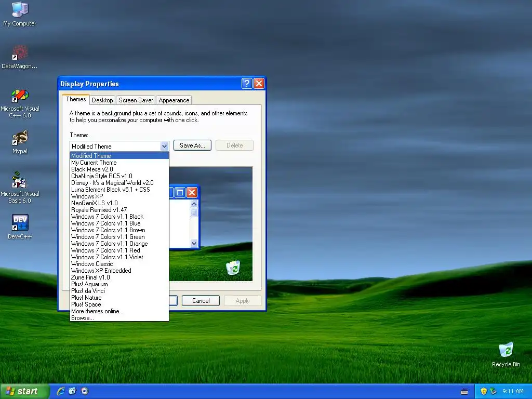
Task: Close the Display Properties dialog
Action: (259, 83)
